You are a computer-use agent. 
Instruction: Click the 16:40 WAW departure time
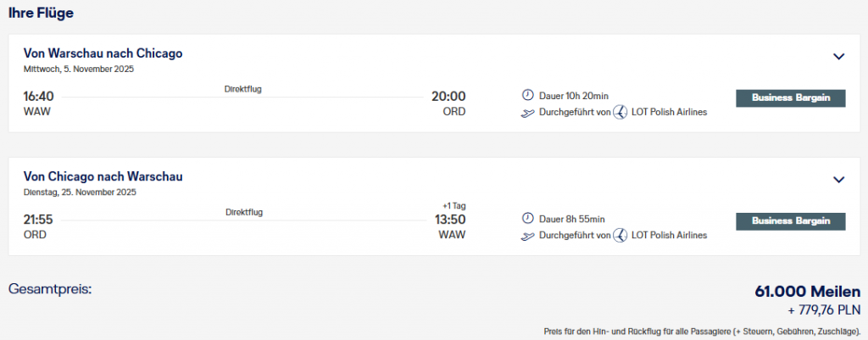pos(38,97)
